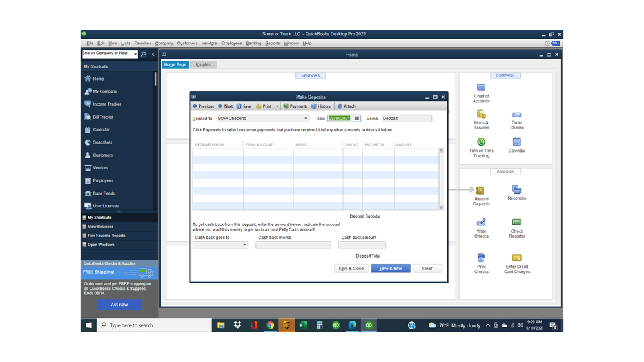Click Next in Make Deposits toolbar
The width and height of the screenshot is (644, 362).
tap(225, 106)
